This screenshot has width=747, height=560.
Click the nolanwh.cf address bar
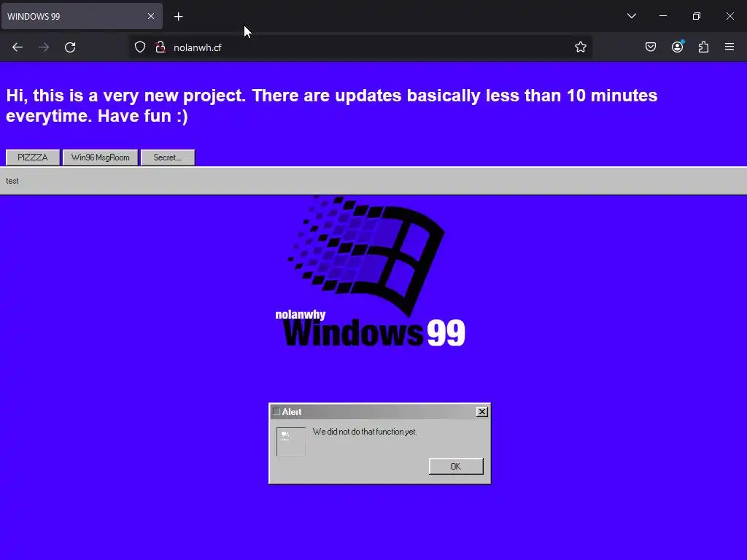coord(360,47)
